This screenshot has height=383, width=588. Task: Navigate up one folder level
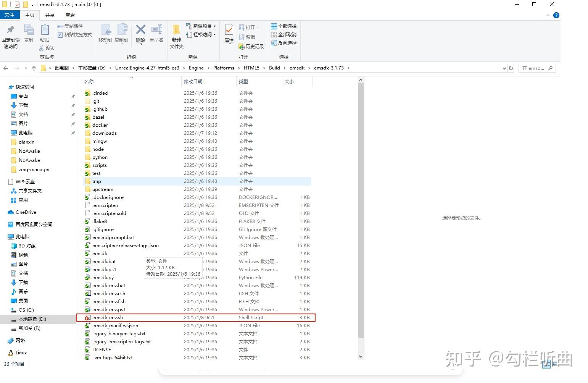pos(34,68)
